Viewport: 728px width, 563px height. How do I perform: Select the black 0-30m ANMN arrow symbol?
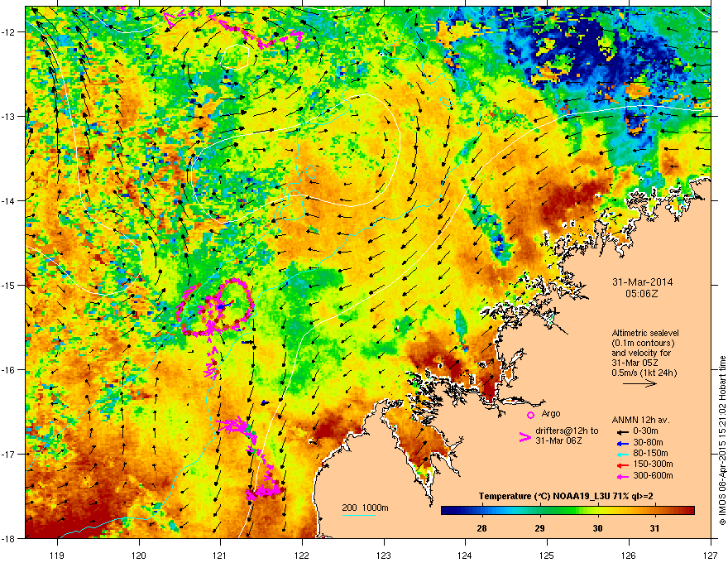tap(623, 431)
